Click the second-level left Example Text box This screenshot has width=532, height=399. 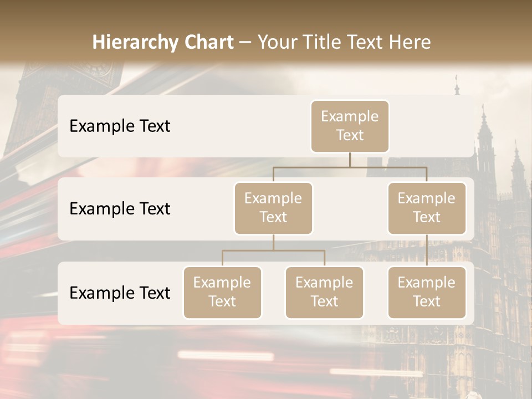[x=273, y=208]
